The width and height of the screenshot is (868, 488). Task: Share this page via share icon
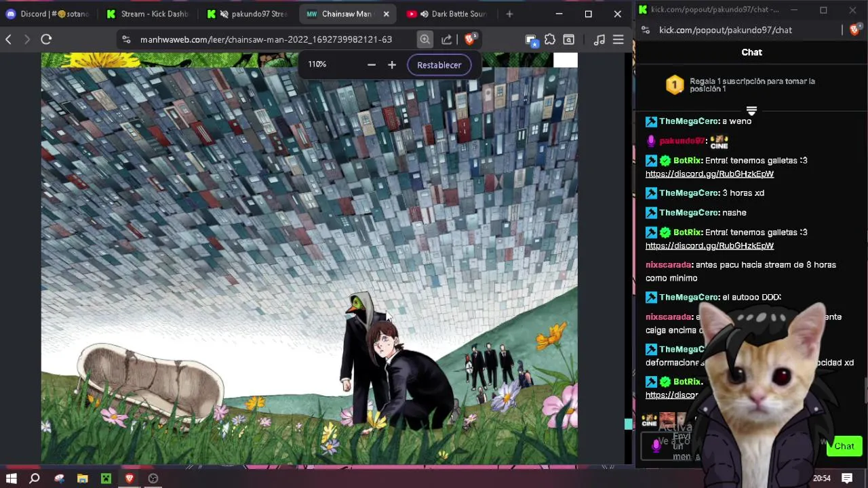click(447, 39)
